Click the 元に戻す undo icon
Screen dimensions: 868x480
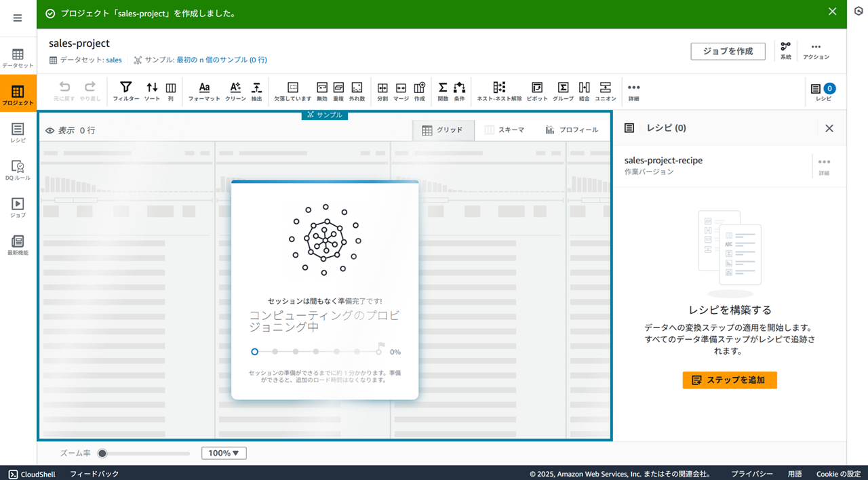pos(64,92)
